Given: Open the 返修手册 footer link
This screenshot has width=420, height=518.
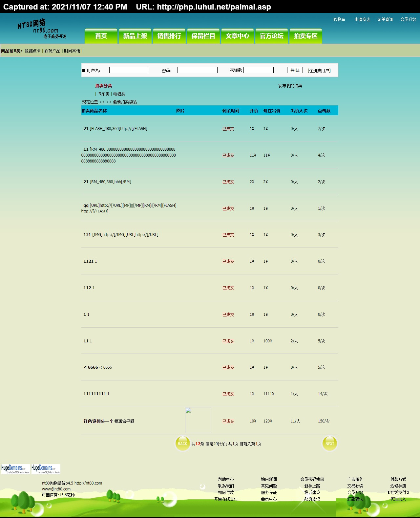Looking at the screenshot, I should point(398,486).
